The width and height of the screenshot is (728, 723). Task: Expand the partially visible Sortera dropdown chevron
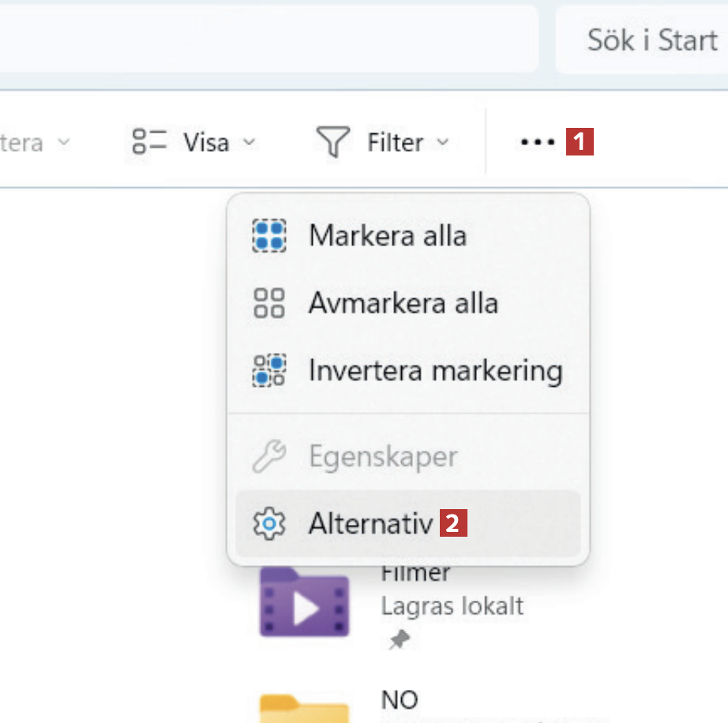(64, 143)
